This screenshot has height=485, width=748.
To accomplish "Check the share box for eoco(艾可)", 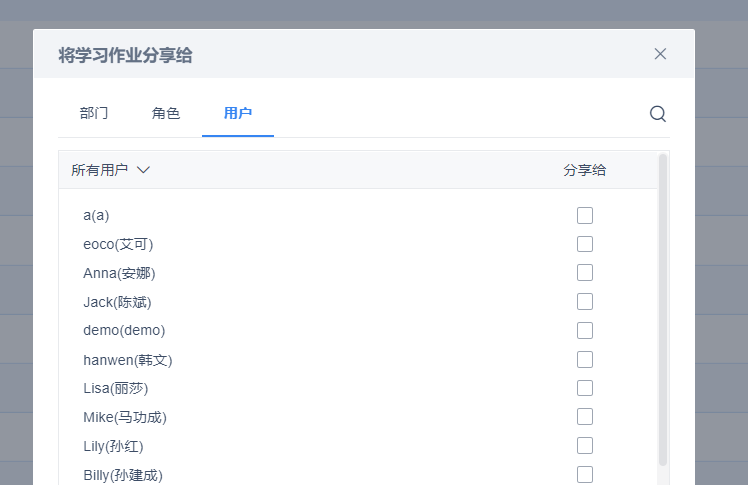I will click(585, 244).
